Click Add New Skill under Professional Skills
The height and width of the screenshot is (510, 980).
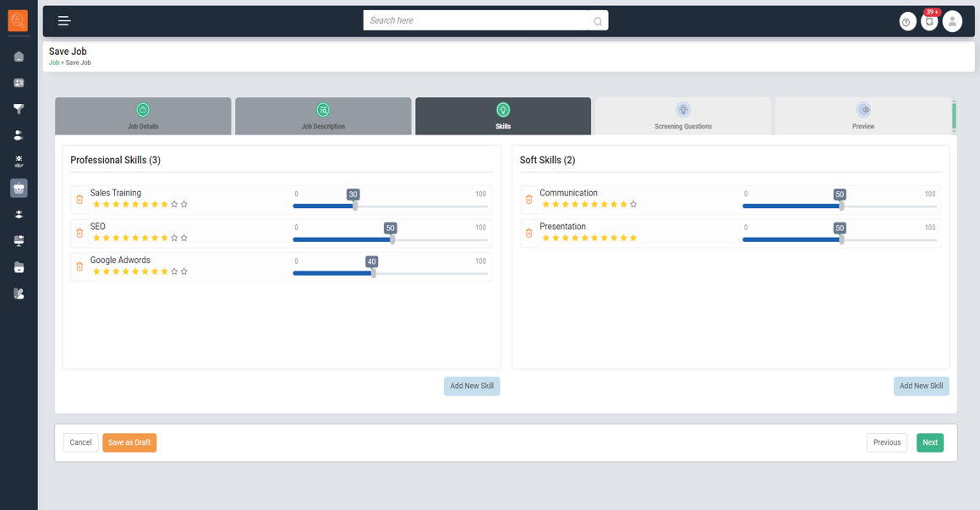pos(472,386)
